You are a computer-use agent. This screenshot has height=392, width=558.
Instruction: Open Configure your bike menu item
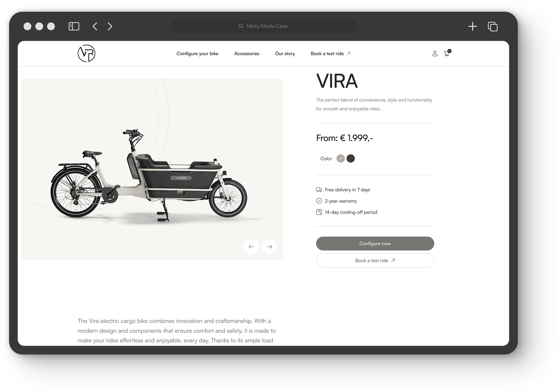click(197, 54)
